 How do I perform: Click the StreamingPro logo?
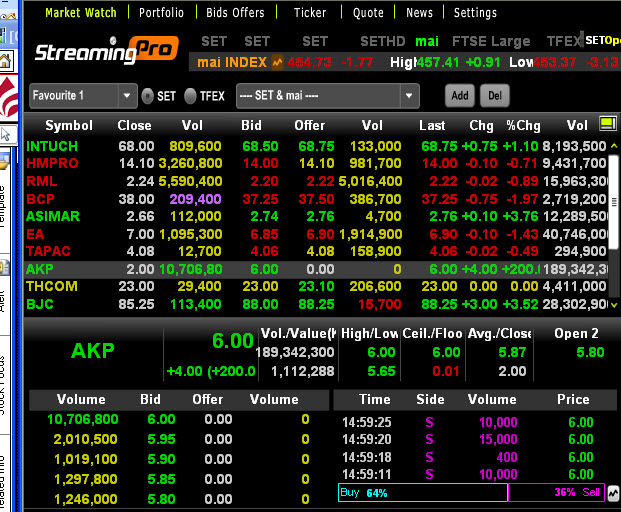point(105,50)
